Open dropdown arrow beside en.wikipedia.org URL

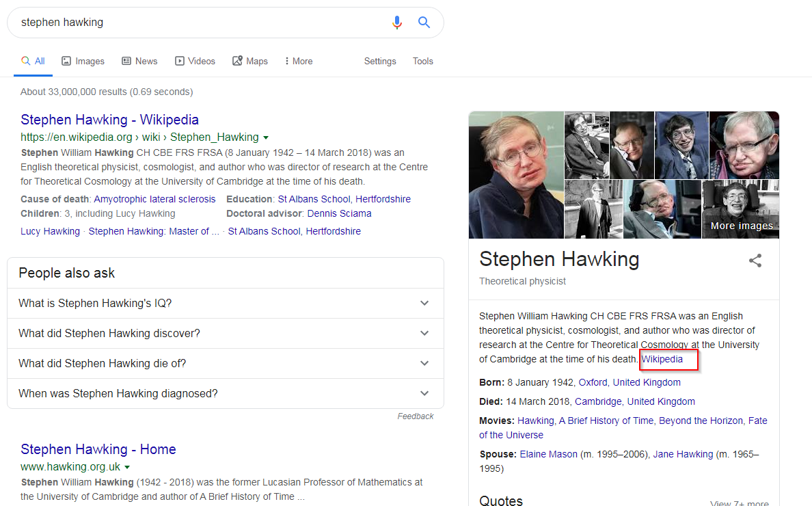pyautogui.click(x=266, y=137)
